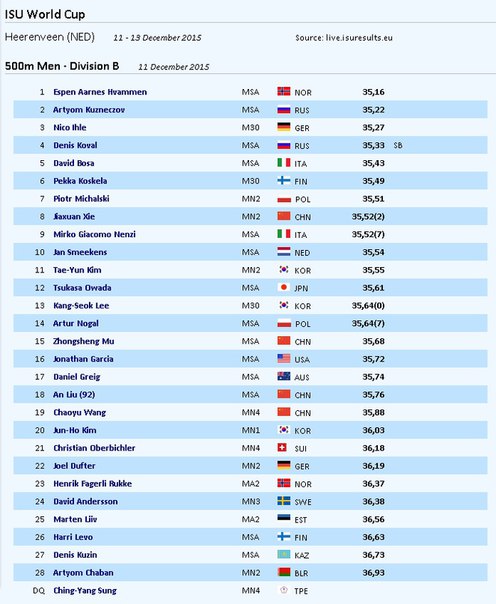Click the Swiss flag next to Christian Oberbichler

tap(282, 447)
